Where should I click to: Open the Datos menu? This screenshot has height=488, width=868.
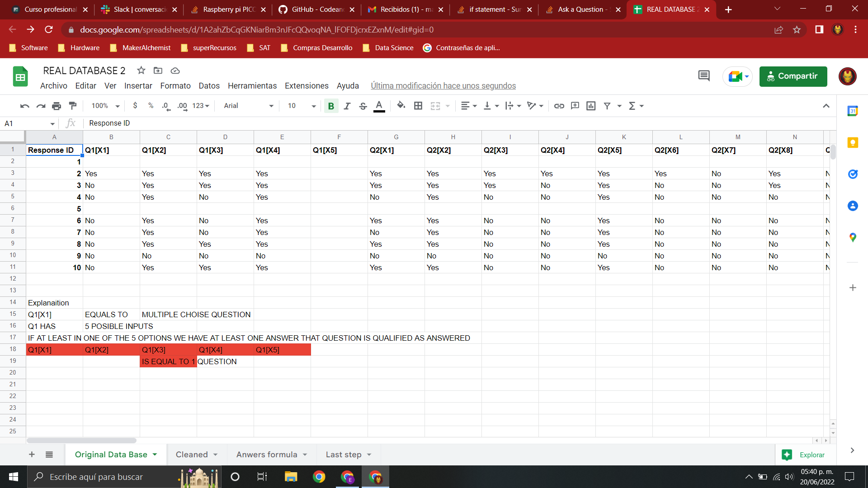(x=209, y=86)
